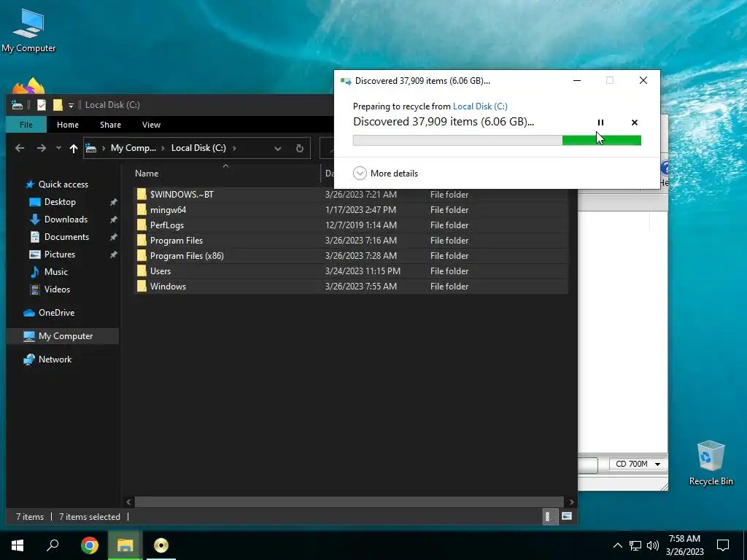Refresh the Local Disk (C:) folder

click(299, 148)
